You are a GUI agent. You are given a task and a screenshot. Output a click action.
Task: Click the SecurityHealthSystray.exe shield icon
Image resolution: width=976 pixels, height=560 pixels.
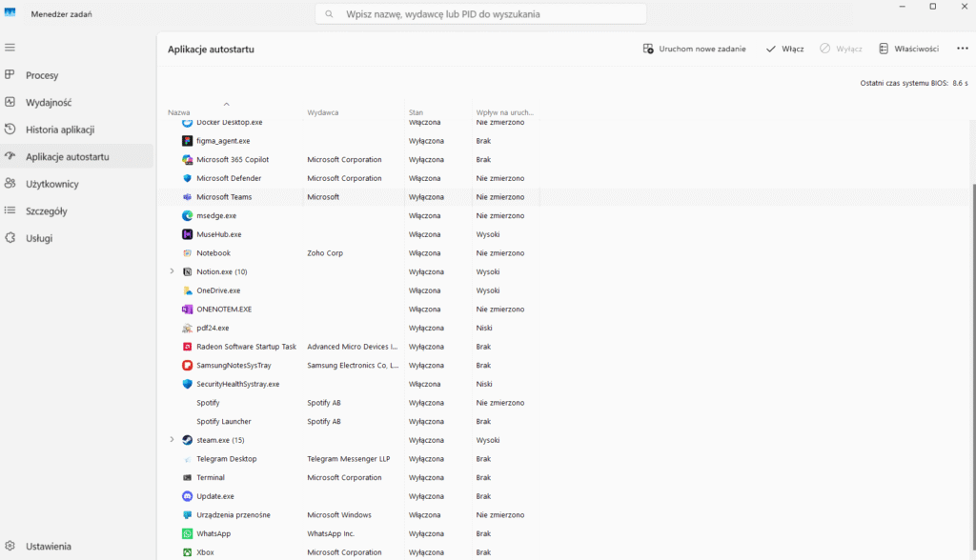(x=188, y=384)
